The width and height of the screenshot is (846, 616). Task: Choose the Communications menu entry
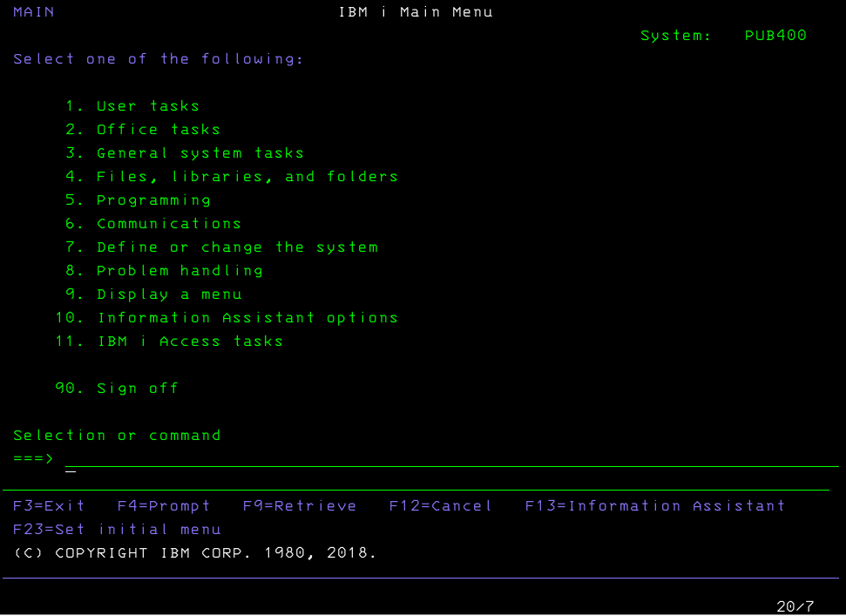(x=153, y=224)
